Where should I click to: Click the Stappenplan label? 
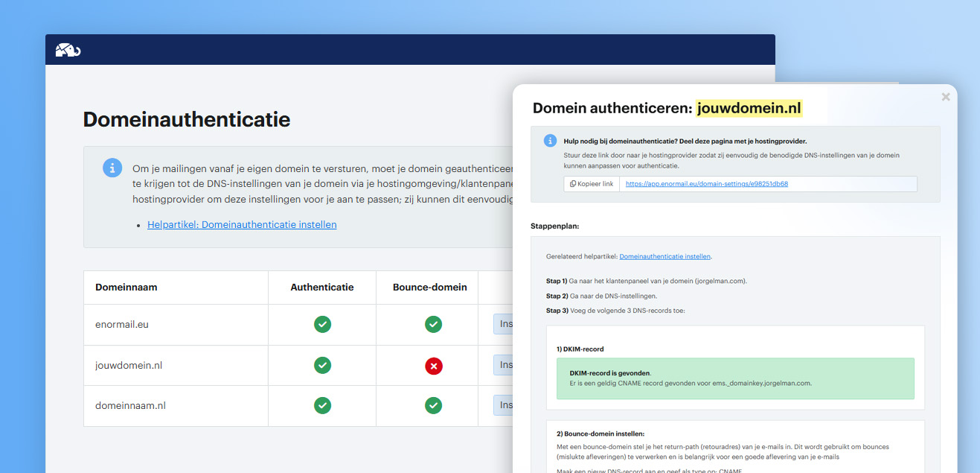[554, 226]
